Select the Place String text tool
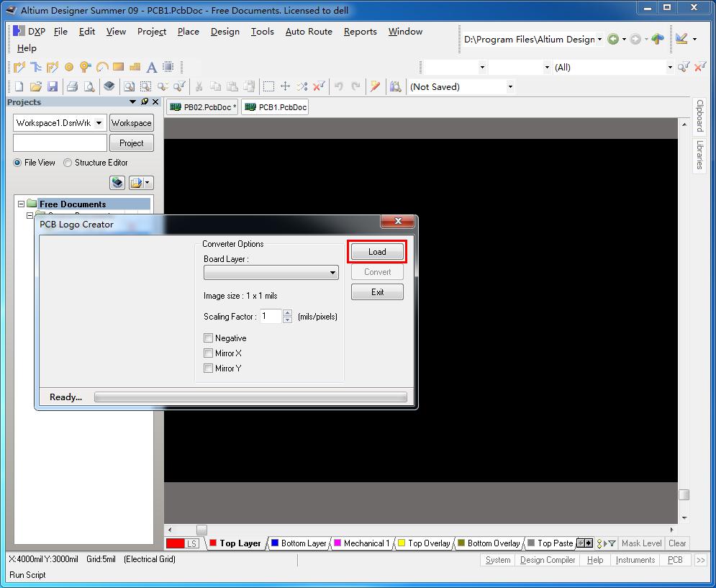The width and height of the screenshot is (716, 588). [152, 67]
